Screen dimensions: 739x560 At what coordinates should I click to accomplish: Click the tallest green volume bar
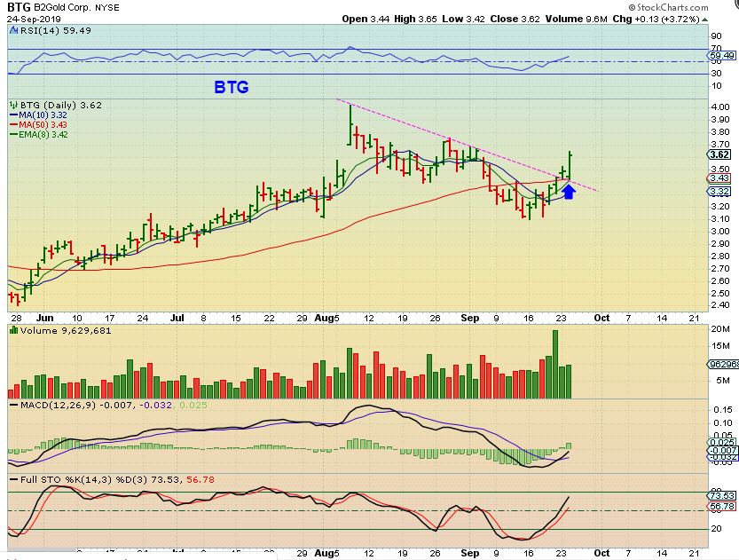[554, 365]
